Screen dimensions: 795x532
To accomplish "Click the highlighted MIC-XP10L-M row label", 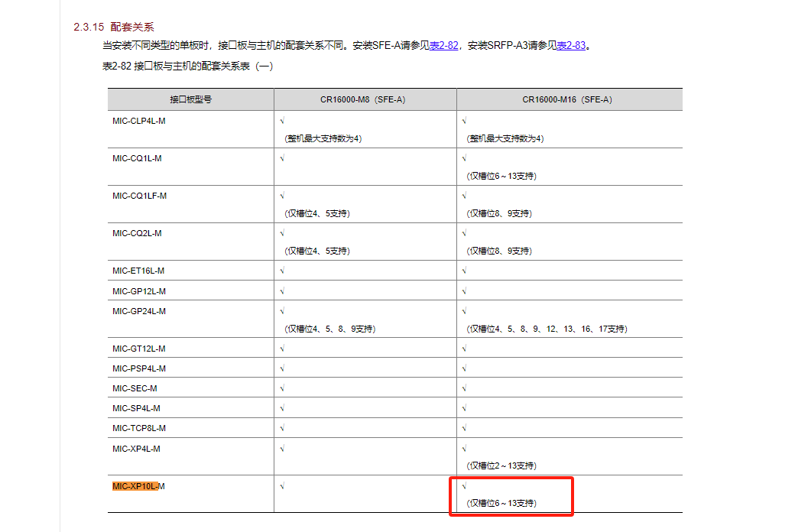I will pos(138,486).
